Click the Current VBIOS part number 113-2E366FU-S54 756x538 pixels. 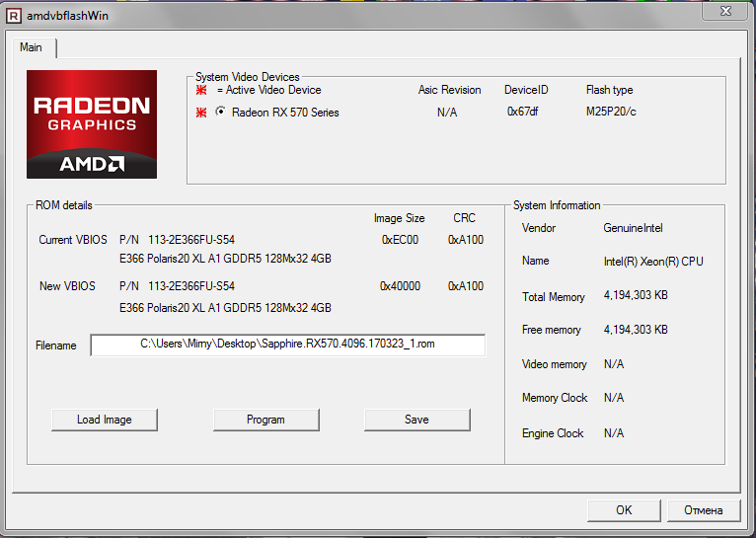pyautogui.click(x=191, y=240)
